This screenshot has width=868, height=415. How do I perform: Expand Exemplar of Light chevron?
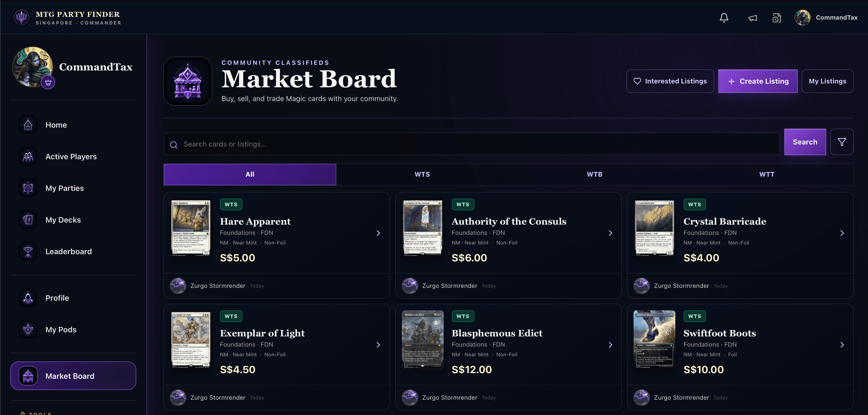point(378,345)
